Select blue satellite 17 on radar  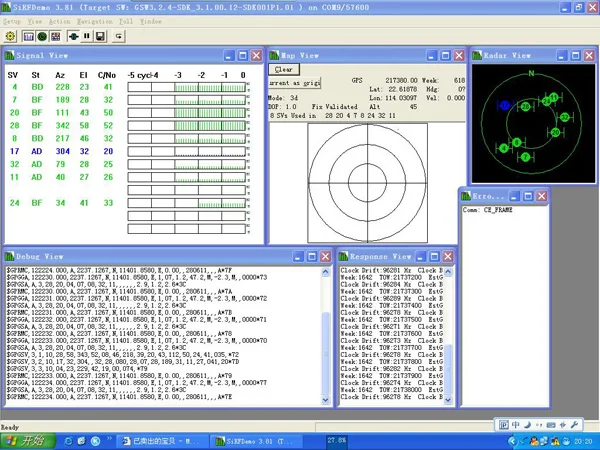[505, 105]
